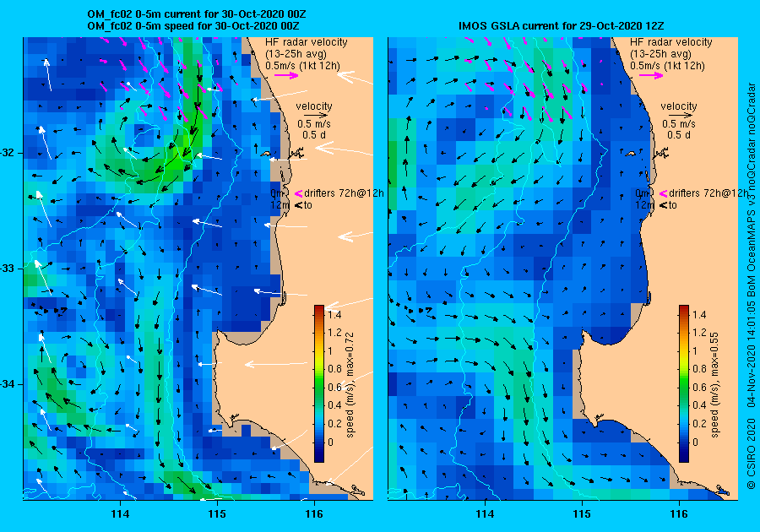The width and height of the screenshot is (760, 532).
Task: Click '(13-25h avg)' text in left map
Action: 296,54
